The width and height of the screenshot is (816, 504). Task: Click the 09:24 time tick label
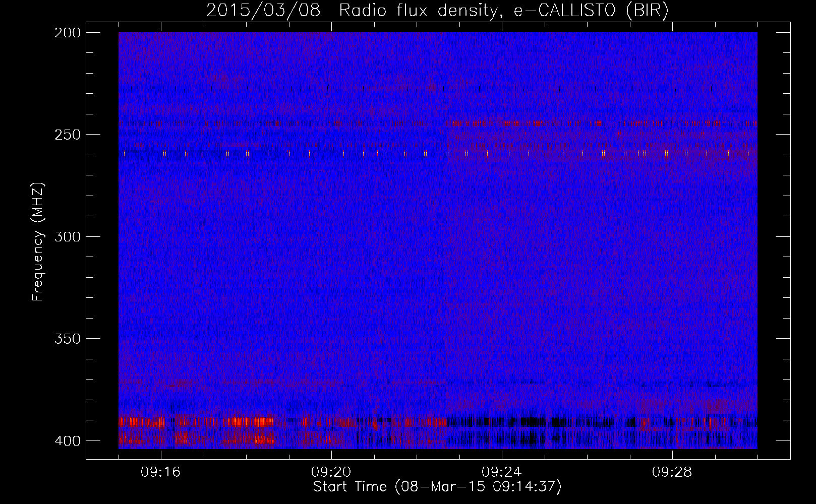(502, 472)
